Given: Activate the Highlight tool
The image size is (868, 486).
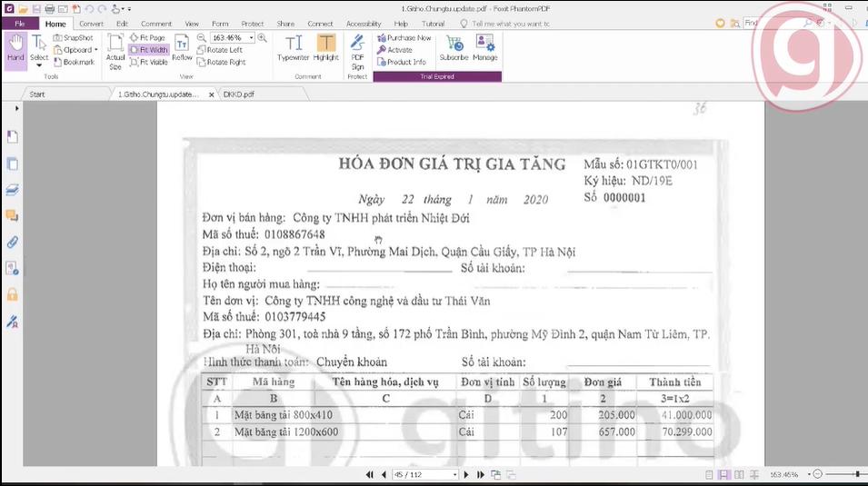Looking at the screenshot, I should (x=326, y=47).
